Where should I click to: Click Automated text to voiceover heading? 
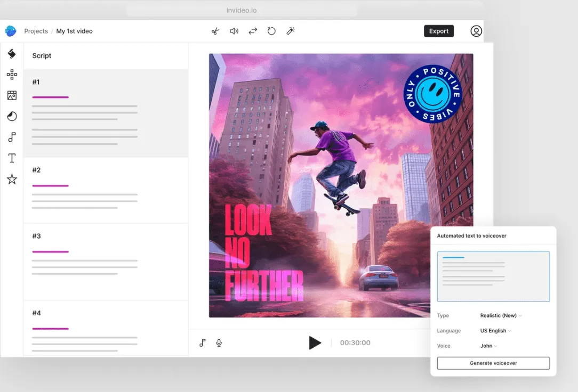(x=471, y=235)
